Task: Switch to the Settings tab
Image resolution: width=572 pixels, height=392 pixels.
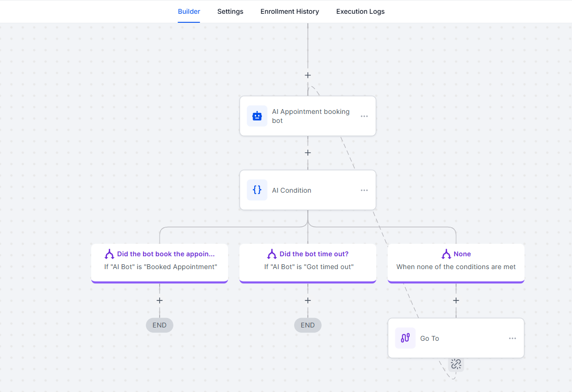Action: point(230,11)
